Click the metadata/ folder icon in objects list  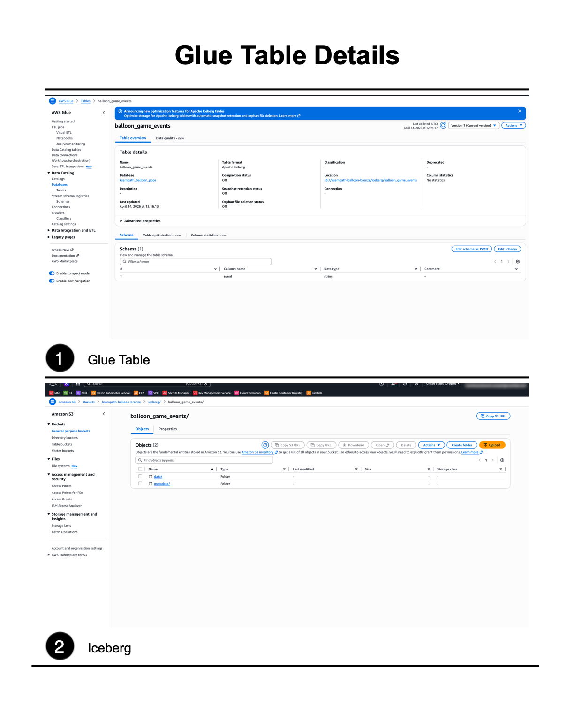[151, 484]
